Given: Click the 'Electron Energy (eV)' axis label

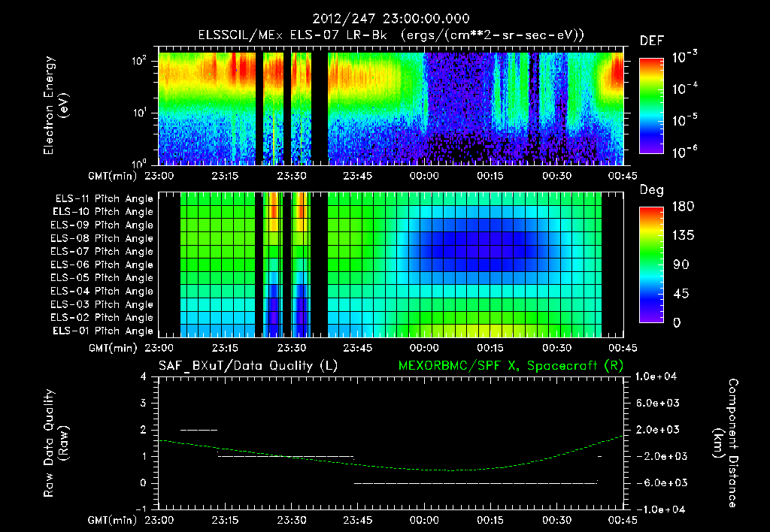Looking at the screenshot, I should 56,105.
